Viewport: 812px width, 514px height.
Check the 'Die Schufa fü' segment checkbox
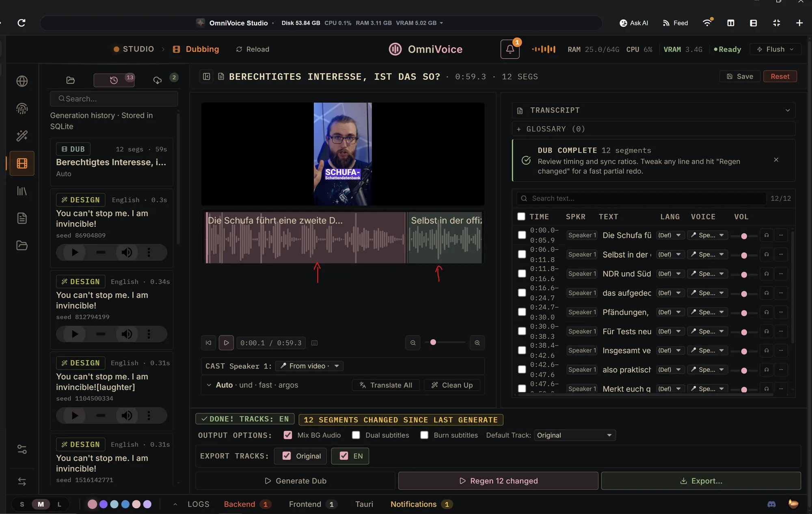click(x=522, y=235)
